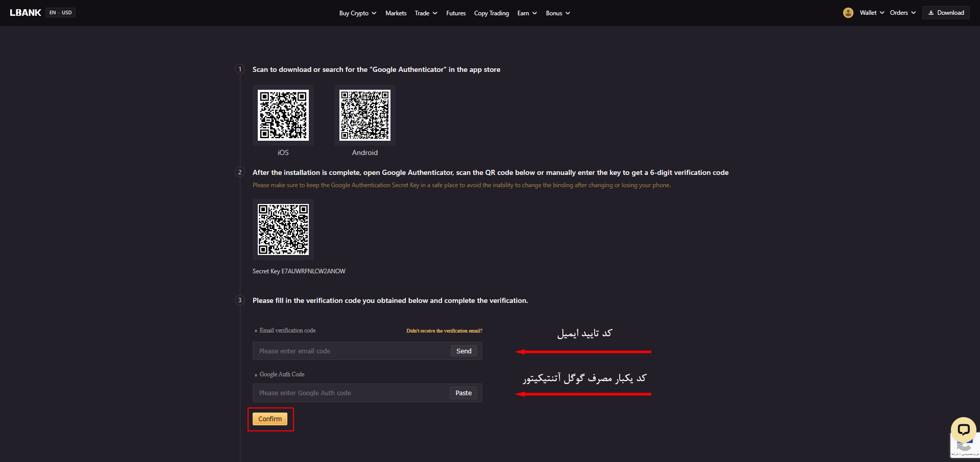Click the Android label
The width and height of the screenshot is (980, 462).
pyautogui.click(x=365, y=152)
